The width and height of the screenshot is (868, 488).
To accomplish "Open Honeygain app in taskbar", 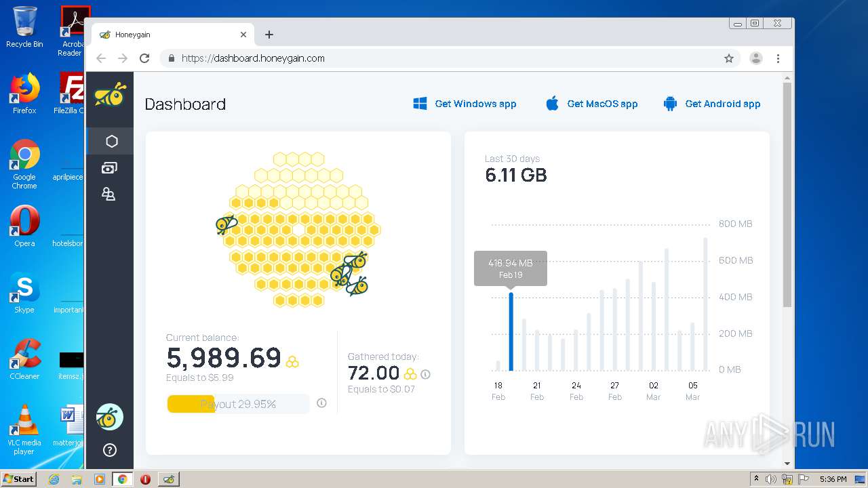I will click(168, 479).
